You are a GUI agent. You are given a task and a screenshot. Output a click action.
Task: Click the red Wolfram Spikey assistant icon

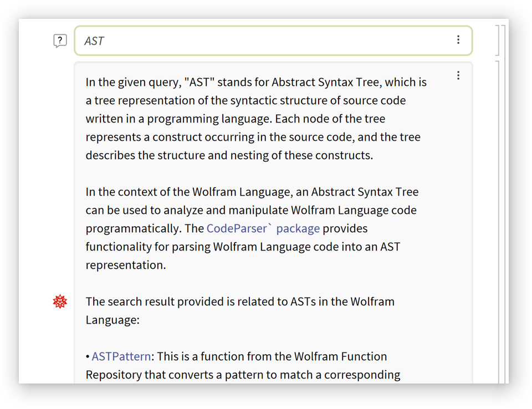coord(59,301)
